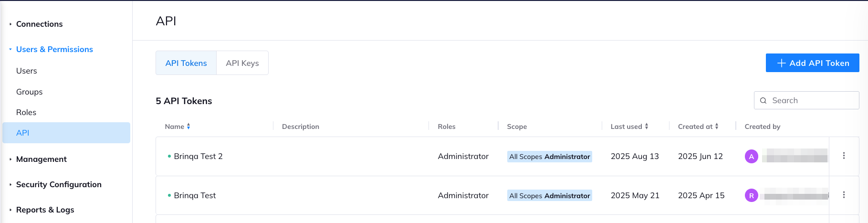Image resolution: width=868 pixels, height=223 pixels.
Task: Click the Roles column header
Action: click(447, 127)
